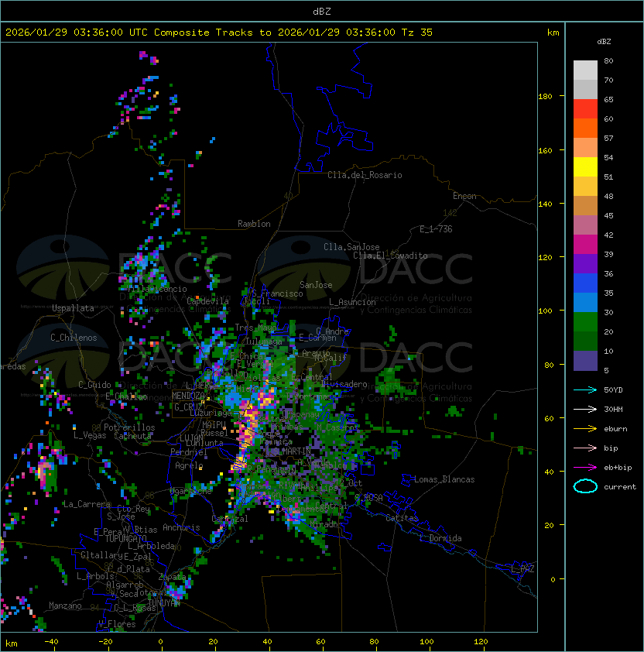This screenshot has width=644, height=652.
Task: Click the '-20' tick on horizontal axis
Action: pyautogui.click(x=105, y=642)
